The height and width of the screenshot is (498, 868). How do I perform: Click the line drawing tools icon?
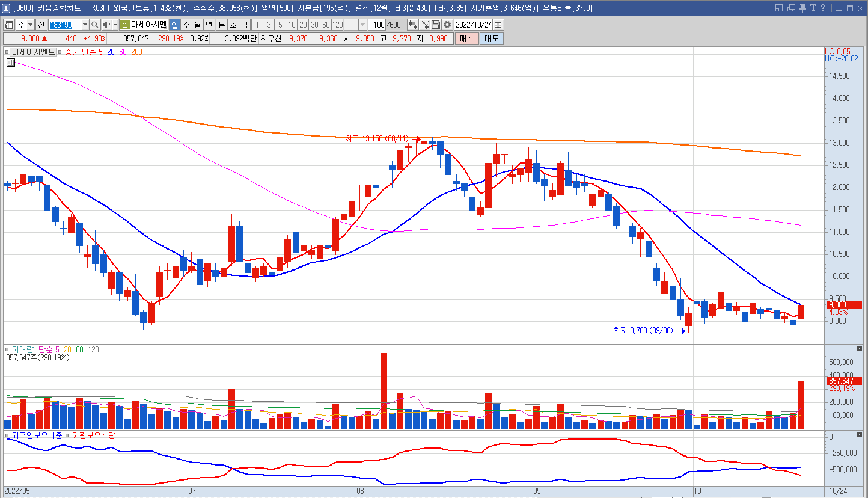point(424,25)
